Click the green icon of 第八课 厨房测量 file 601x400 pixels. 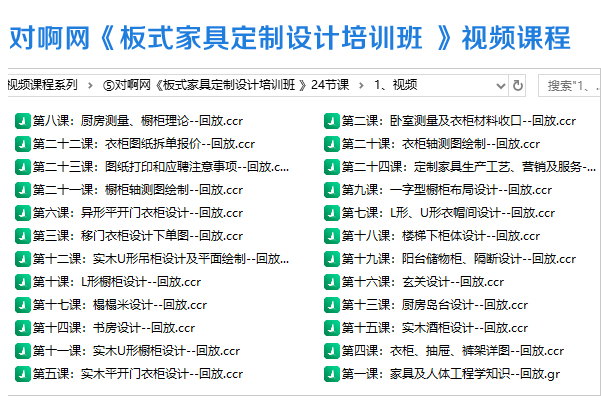[23, 121]
